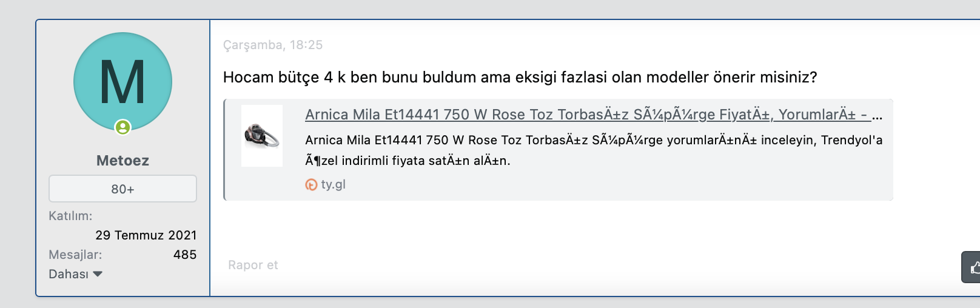The width and height of the screenshot is (980, 308).
Task: Click the Katılım label in user info
Action: tap(70, 216)
